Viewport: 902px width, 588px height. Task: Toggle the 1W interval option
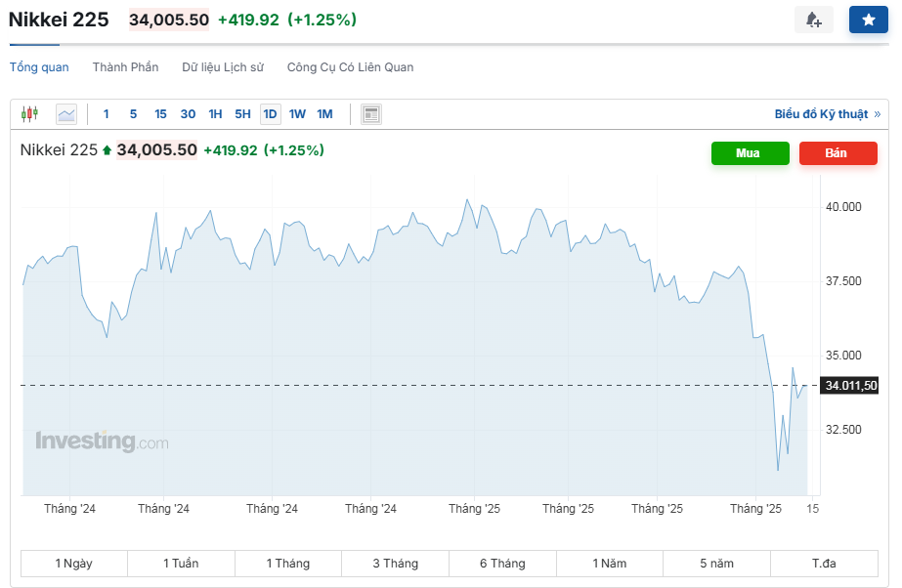(297, 114)
